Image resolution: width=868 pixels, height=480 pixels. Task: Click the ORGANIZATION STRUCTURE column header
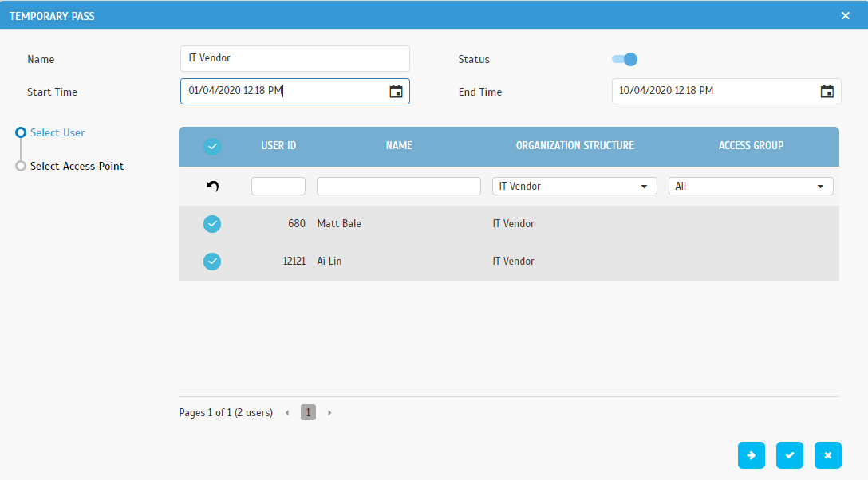(574, 145)
